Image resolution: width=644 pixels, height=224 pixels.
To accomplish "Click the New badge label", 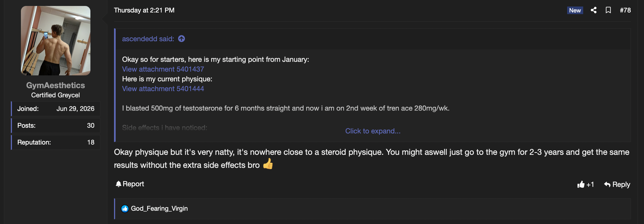I will [575, 10].
